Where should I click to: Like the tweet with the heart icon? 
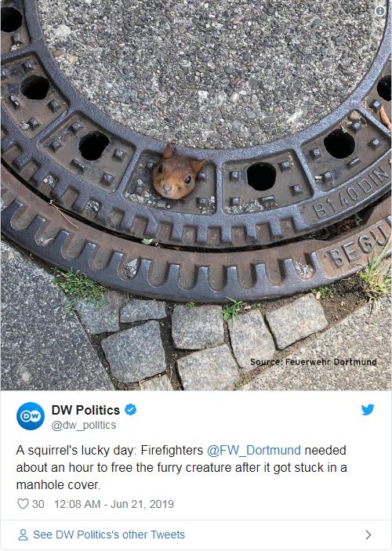(x=23, y=504)
